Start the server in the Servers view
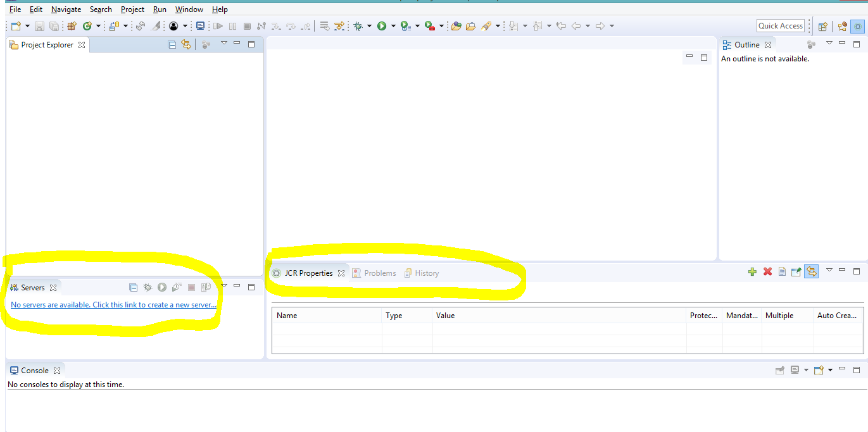Image resolution: width=868 pixels, height=432 pixels. (162, 287)
